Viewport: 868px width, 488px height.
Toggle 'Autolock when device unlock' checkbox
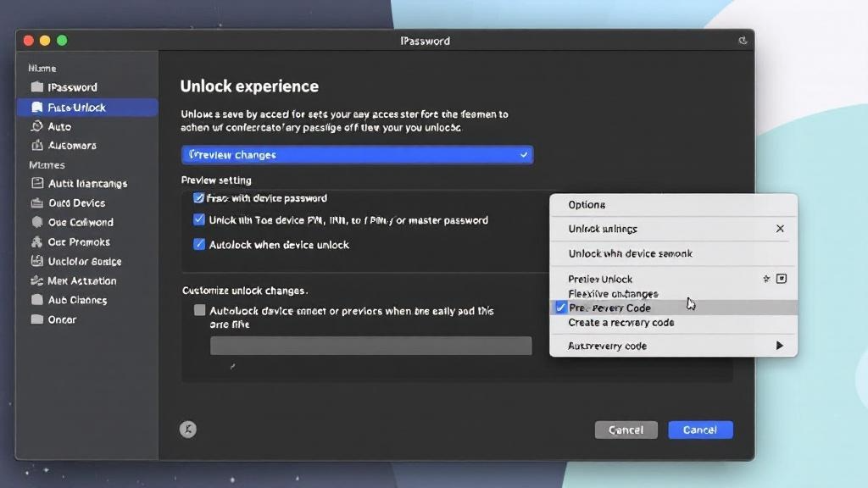(x=198, y=245)
